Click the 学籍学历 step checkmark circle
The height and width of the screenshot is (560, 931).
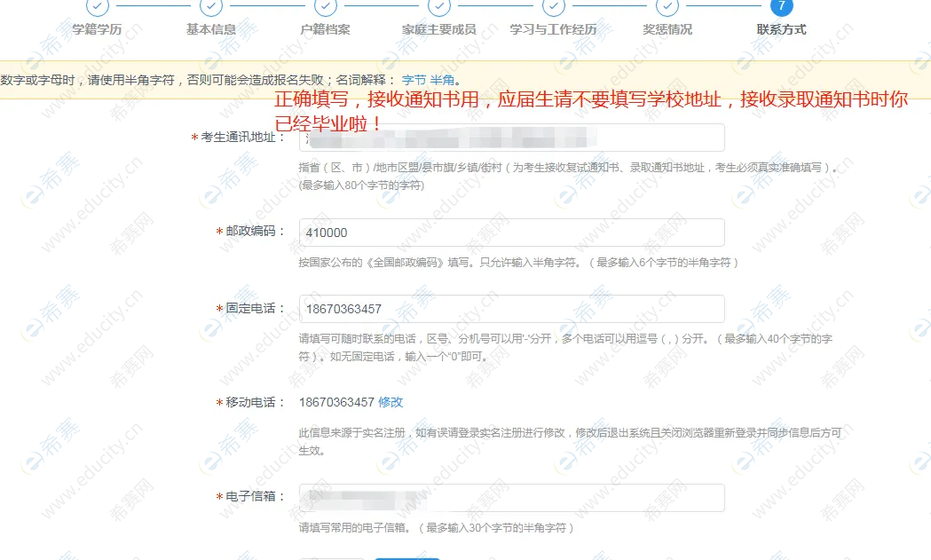pos(98,6)
